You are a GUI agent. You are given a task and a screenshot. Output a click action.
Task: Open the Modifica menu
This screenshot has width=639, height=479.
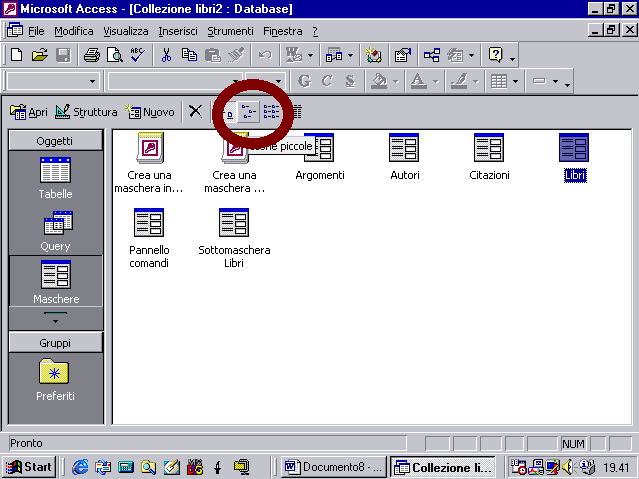74,31
